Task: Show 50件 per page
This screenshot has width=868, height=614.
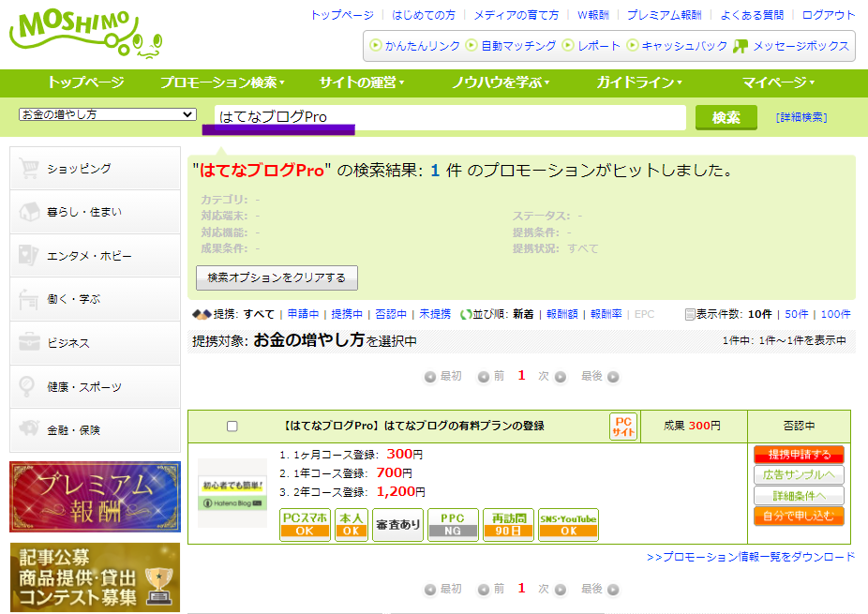Action: (x=796, y=314)
